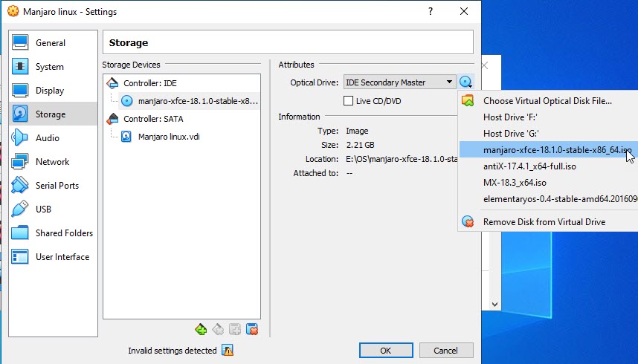
Task: Select Controller: SATA tree row
Action: (x=182, y=119)
